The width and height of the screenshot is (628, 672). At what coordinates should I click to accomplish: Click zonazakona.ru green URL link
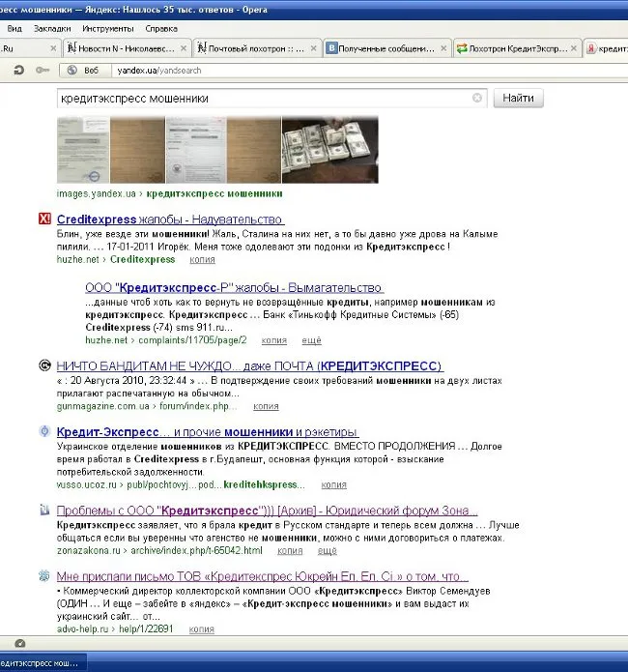[x=159, y=551]
